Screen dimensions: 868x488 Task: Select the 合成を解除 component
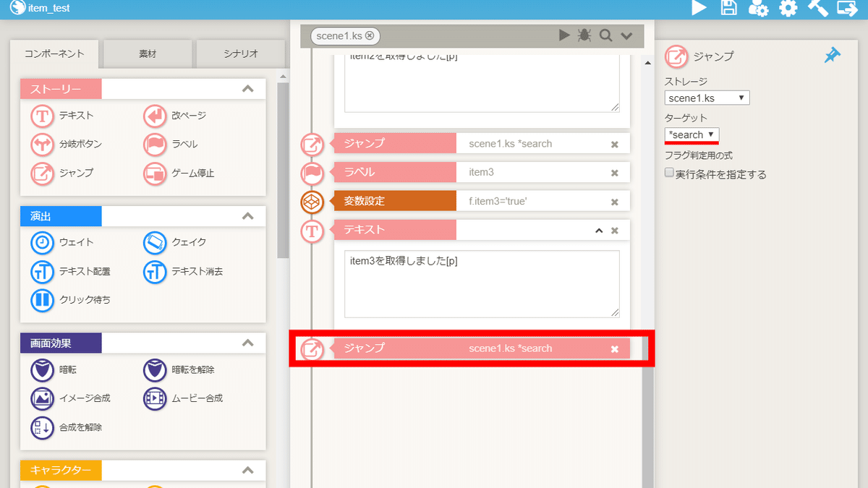(x=66, y=427)
